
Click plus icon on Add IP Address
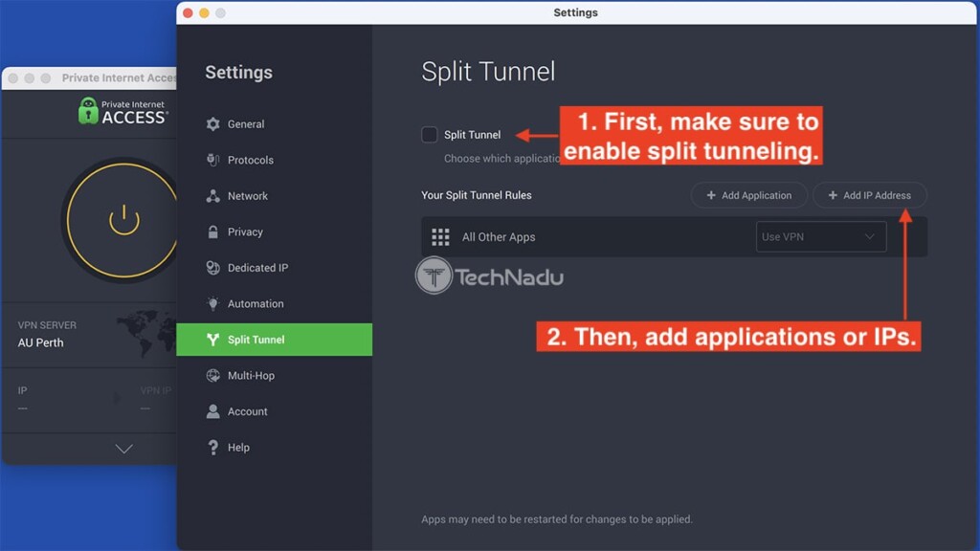[x=833, y=195]
